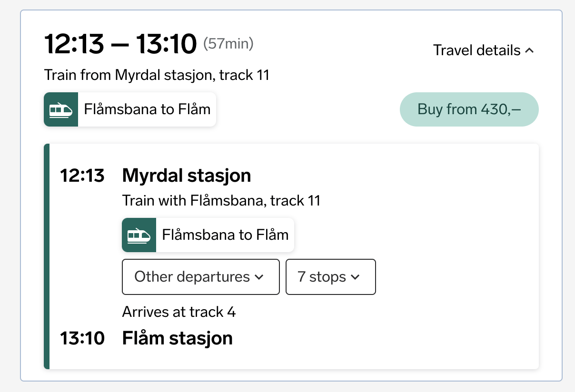Click the chevron inside Other departures

tap(259, 277)
